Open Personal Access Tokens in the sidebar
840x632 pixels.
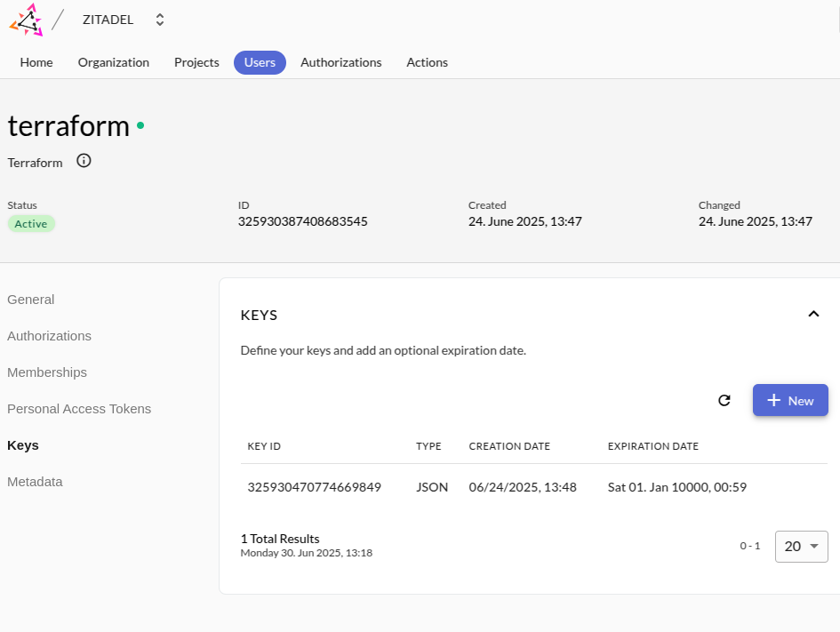[x=79, y=409]
